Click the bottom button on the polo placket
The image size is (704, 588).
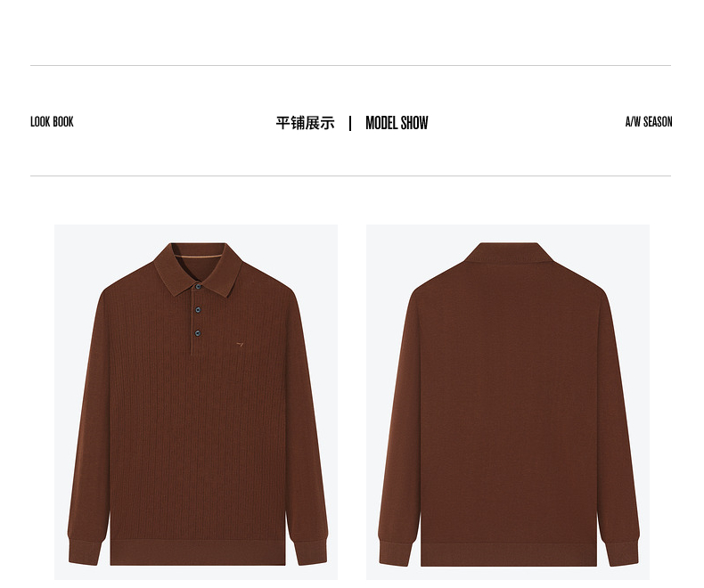[198, 333]
